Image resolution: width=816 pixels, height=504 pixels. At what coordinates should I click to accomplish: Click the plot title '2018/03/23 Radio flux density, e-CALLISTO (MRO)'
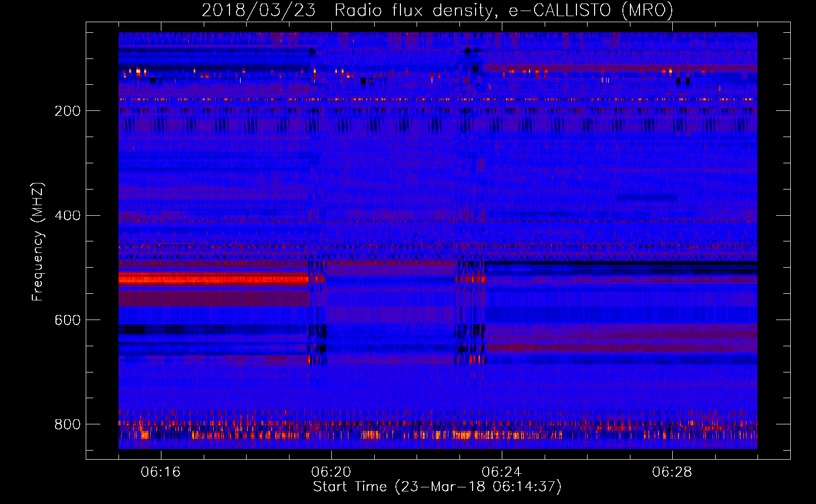coord(437,10)
